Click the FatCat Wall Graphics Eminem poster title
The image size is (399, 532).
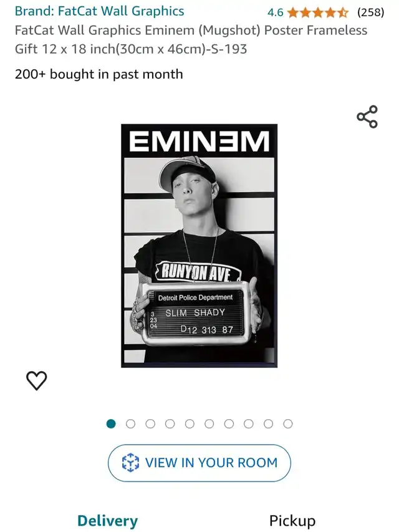(x=191, y=39)
